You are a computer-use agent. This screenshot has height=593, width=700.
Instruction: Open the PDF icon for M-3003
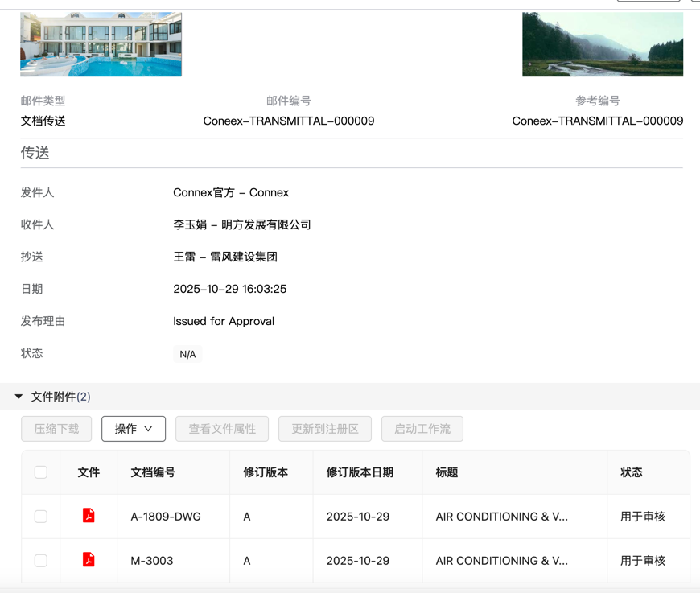point(89,560)
